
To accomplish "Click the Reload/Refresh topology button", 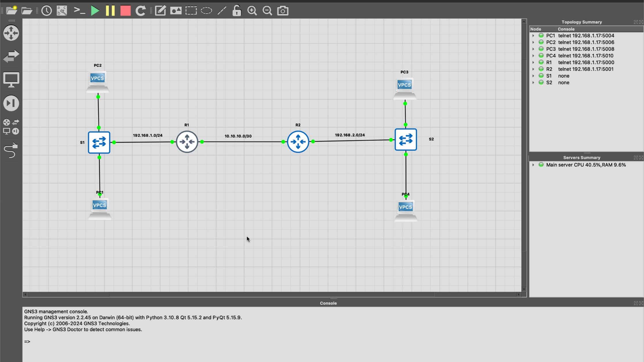I will click(x=141, y=10).
